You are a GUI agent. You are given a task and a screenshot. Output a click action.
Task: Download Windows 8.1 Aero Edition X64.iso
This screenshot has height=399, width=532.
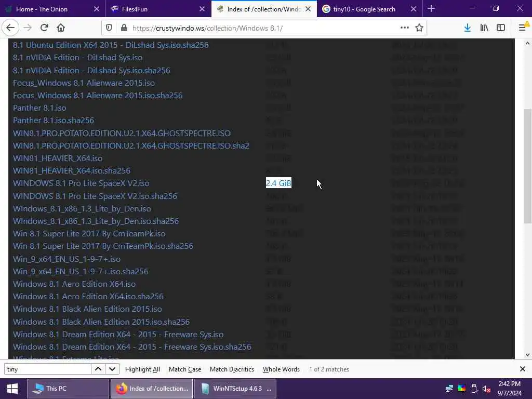coord(74,284)
